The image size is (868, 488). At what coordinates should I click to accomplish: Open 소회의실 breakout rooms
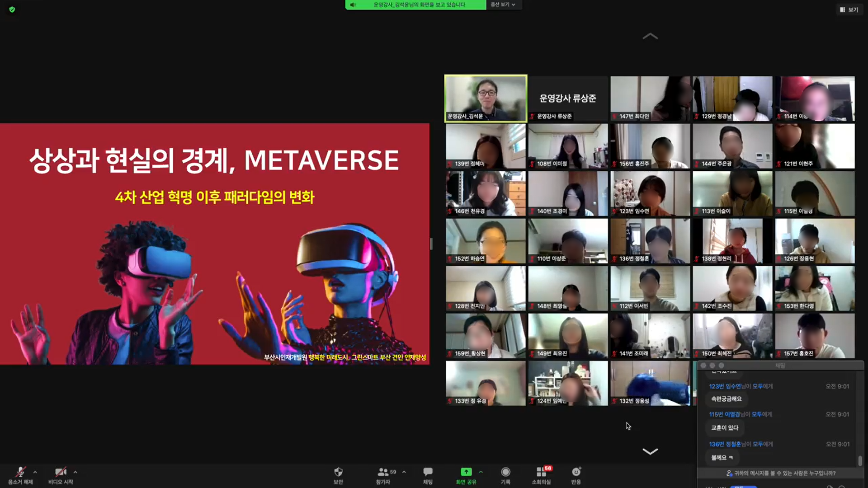541,475
